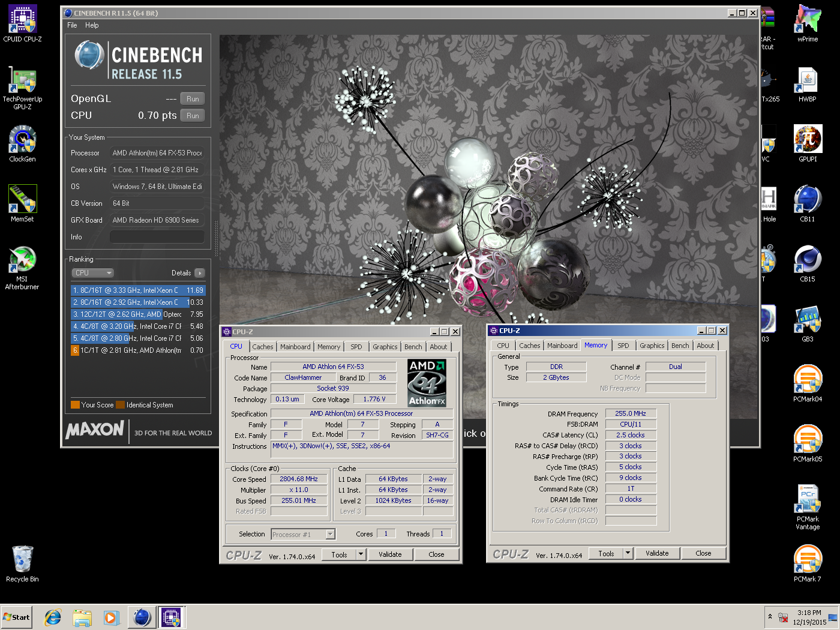
Task: Click the AMD Athlon FX processor logo
Action: click(x=427, y=383)
